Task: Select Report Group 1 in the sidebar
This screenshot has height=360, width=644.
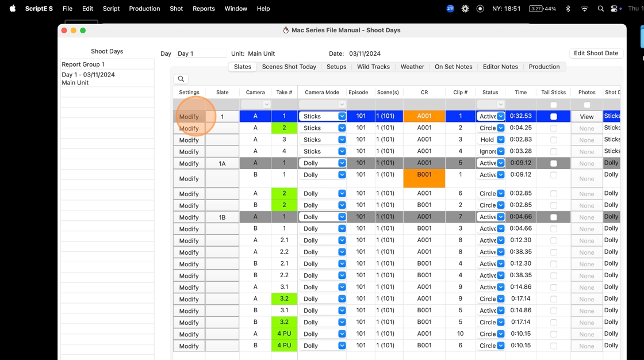Action: click(x=107, y=64)
